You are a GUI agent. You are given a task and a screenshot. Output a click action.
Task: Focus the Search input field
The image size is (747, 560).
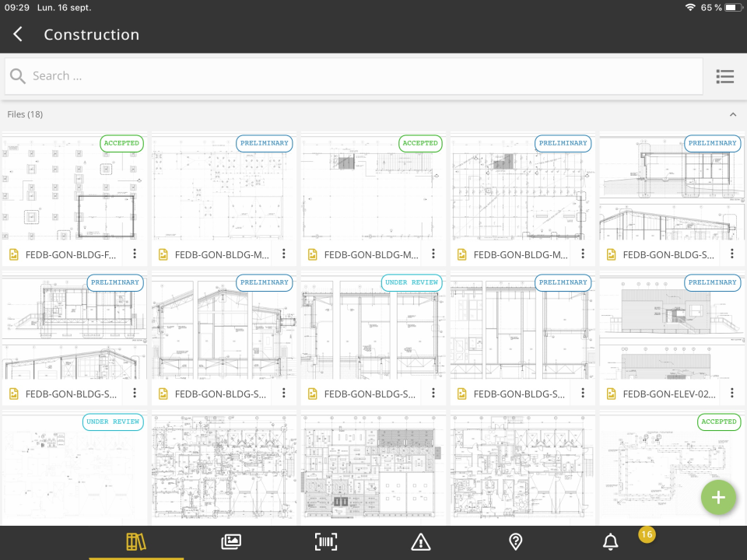[353, 76]
